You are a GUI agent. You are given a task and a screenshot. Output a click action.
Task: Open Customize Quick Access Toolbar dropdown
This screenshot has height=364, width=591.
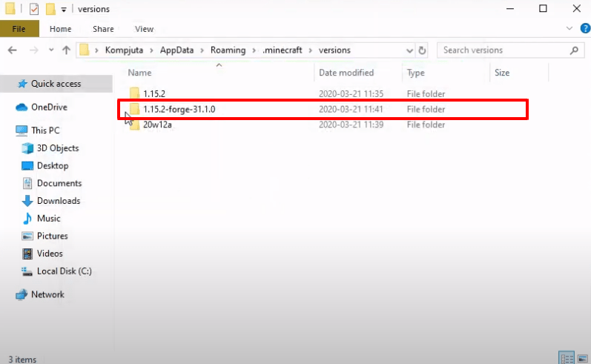click(x=64, y=10)
